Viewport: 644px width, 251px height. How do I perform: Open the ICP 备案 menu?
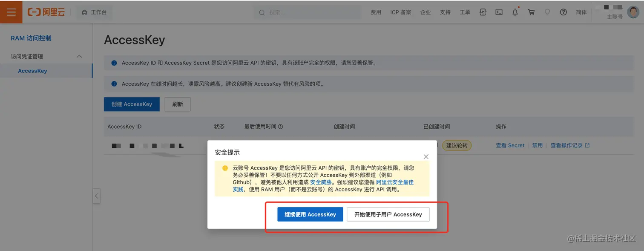pos(401,12)
